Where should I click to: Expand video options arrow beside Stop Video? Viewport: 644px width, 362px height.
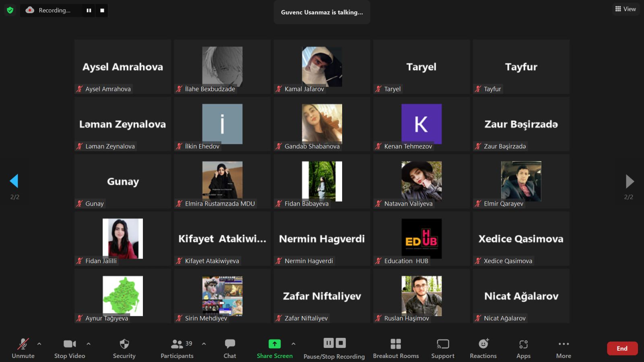[x=89, y=344]
